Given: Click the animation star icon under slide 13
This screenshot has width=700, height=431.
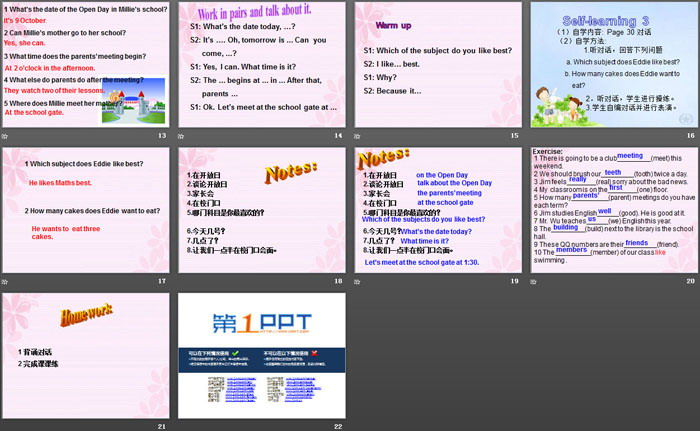Looking at the screenshot, I should (6, 135).
